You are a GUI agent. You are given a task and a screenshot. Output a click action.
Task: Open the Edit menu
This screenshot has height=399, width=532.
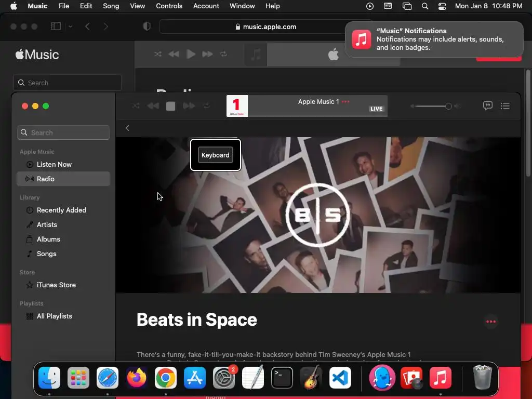[x=86, y=6]
